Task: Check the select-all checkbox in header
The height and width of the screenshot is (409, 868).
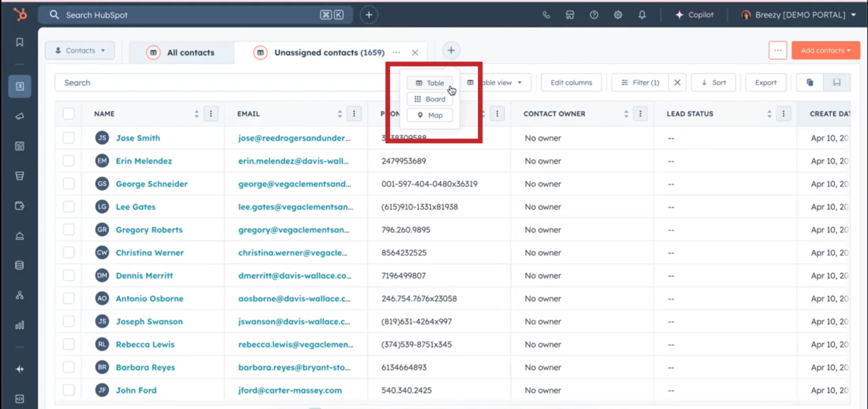Action: click(x=69, y=113)
